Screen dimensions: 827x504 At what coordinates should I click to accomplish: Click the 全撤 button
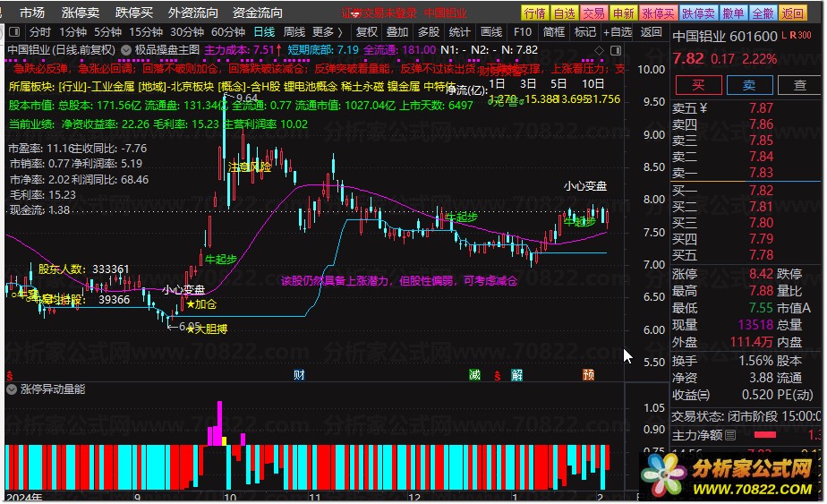tap(763, 13)
